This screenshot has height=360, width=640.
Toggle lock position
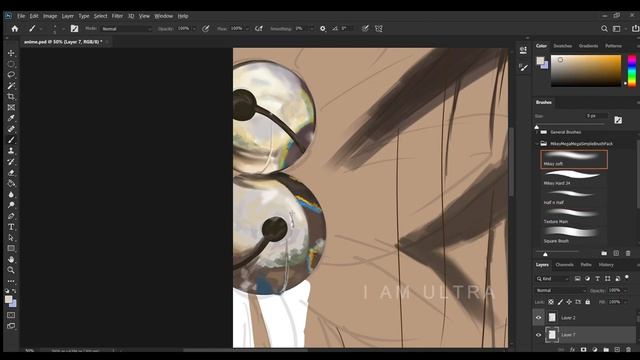point(569,302)
